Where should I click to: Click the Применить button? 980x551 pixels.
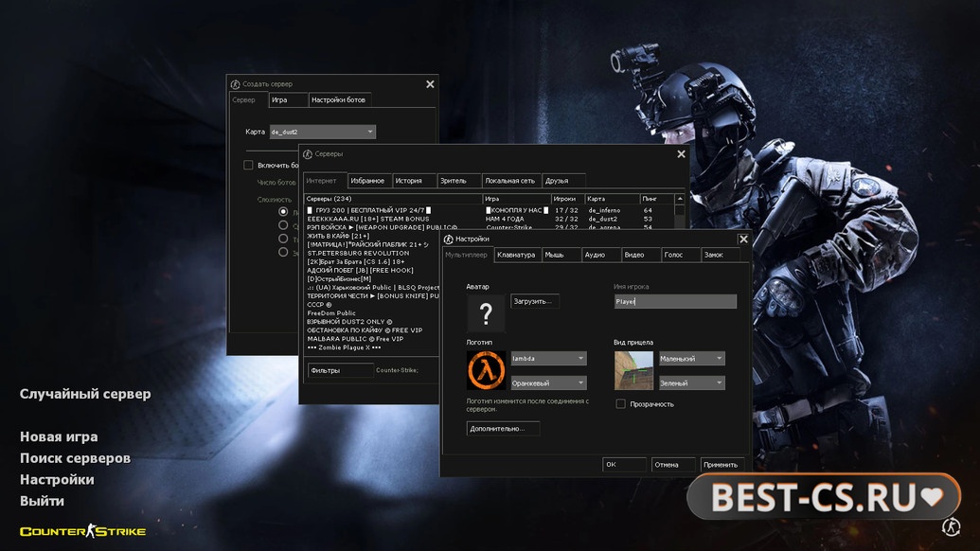pyautogui.click(x=722, y=465)
